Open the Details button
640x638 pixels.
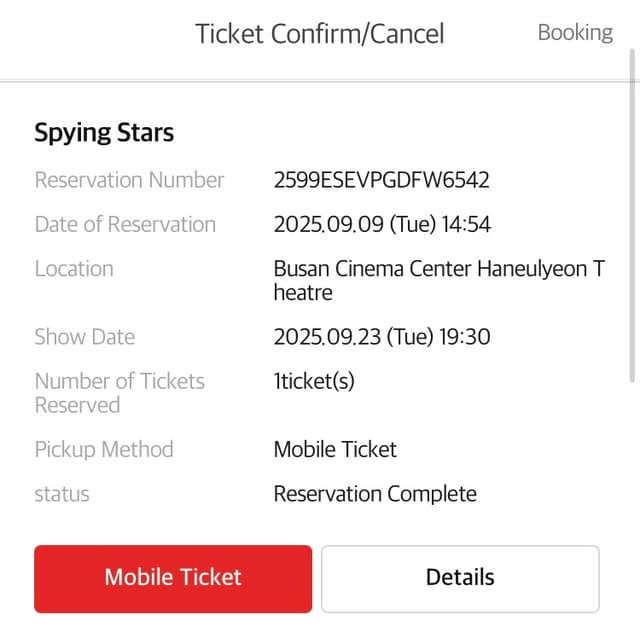(x=460, y=577)
